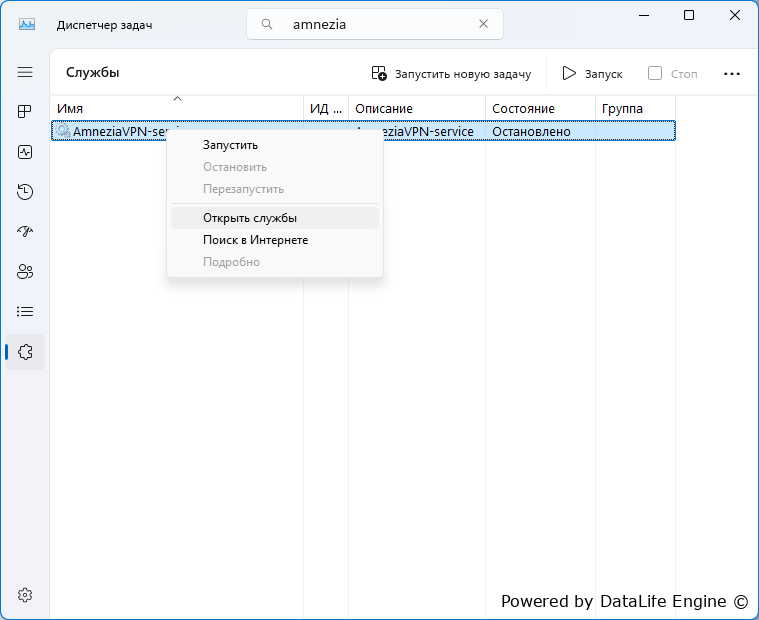
Task: Sort by the ИД column header
Action: click(326, 108)
